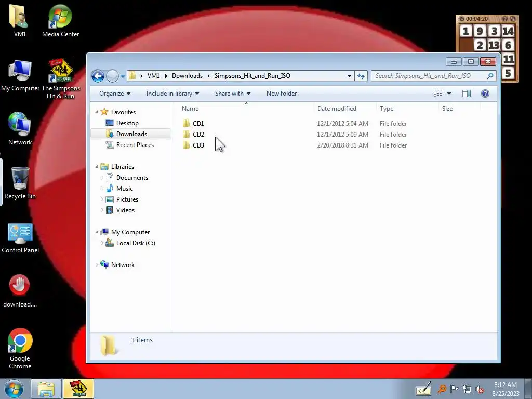The image size is (532, 399).
Task: Click the 2/20/2018 8:31 AM date cell
Action: point(343,145)
